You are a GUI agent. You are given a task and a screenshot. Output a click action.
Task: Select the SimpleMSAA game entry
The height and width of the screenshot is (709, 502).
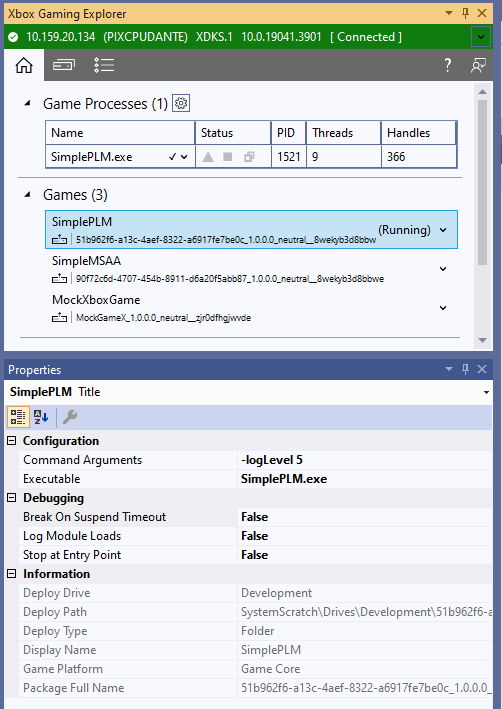point(251,269)
